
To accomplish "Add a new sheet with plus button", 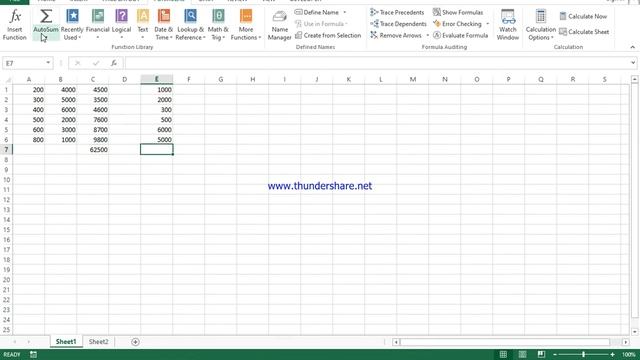I will click(135, 342).
